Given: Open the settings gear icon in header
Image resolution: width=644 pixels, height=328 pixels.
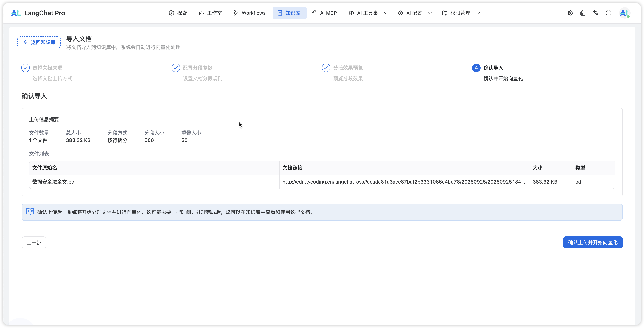Looking at the screenshot, I should [570, 13].
